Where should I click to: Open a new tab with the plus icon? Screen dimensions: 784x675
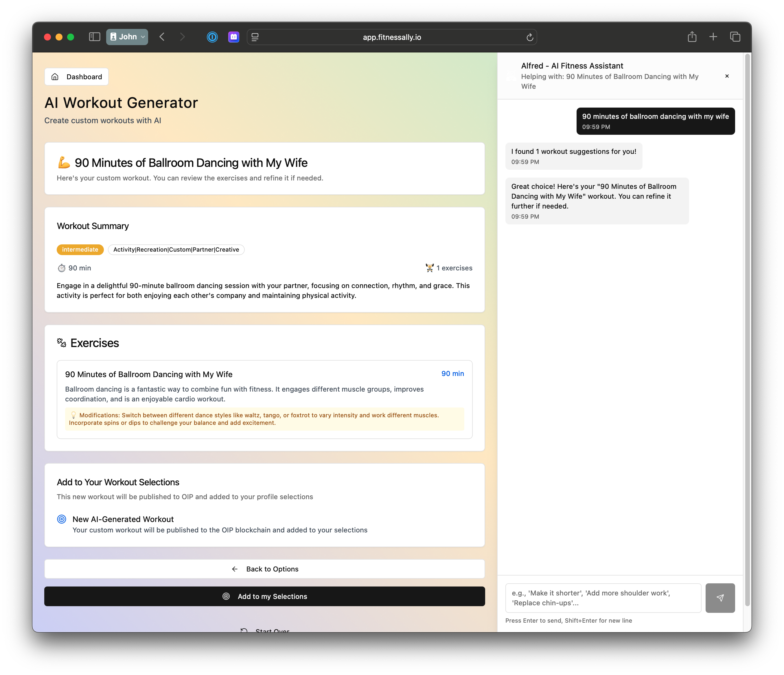tap(713, 37)
